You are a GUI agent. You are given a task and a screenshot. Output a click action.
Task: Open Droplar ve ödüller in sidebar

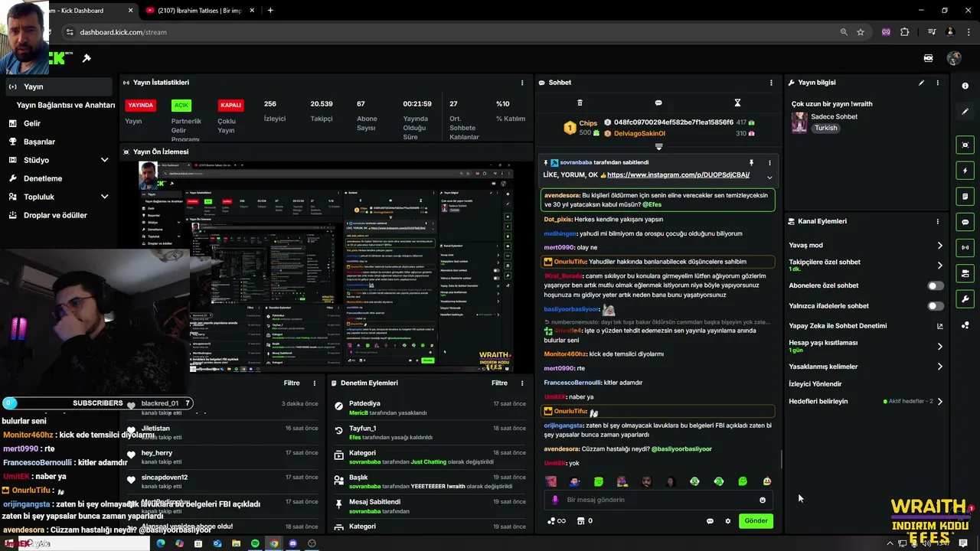pos(55,215)
